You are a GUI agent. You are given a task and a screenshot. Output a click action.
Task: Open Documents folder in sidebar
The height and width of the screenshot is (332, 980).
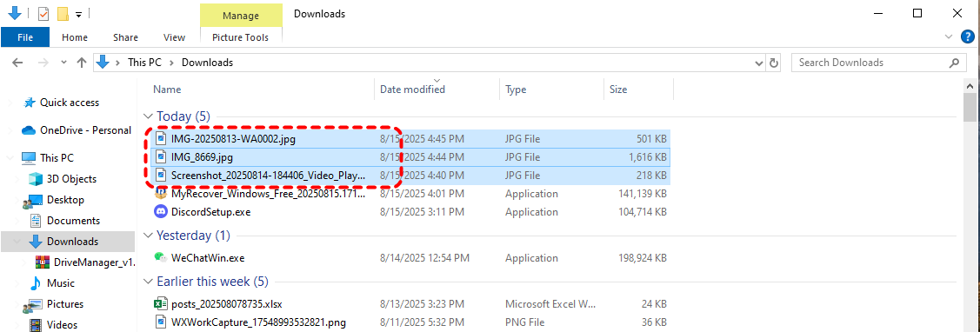tap(73, 221)
